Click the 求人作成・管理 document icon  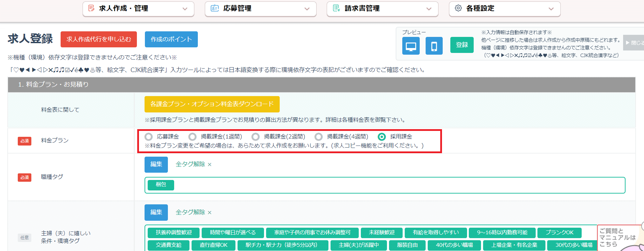pyautogui.click(x=91, y=8)
